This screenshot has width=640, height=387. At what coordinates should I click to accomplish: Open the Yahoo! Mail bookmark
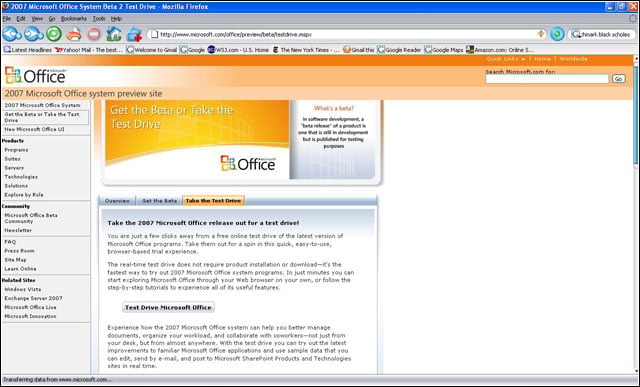click(89, 50)
